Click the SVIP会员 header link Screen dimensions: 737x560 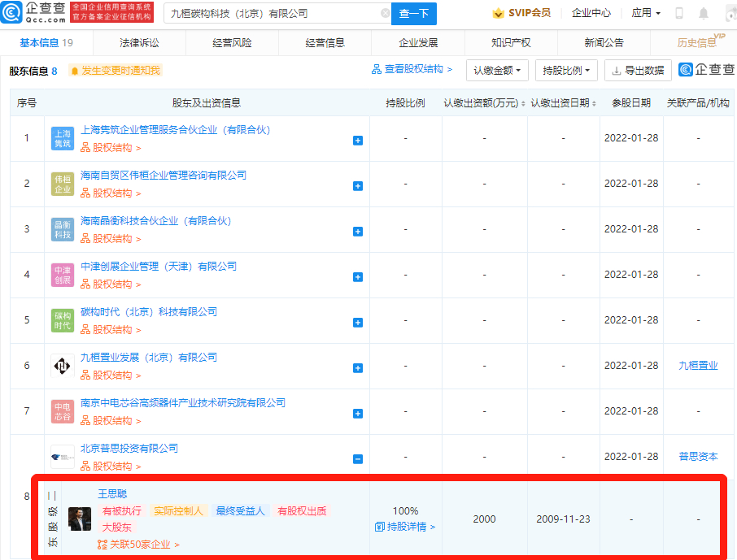click(x=530, y=13)
